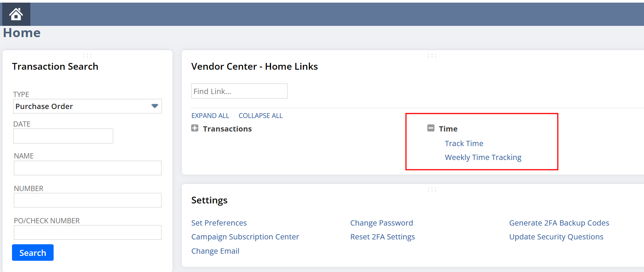
Task: Grab the Vendor Center Home Links drag handle
Action: click(432, 55)
